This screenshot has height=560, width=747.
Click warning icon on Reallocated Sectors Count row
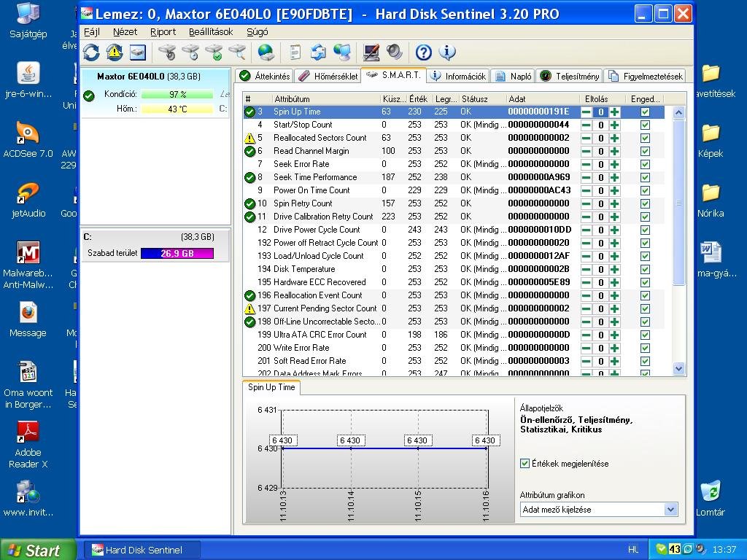click(249, 138)
